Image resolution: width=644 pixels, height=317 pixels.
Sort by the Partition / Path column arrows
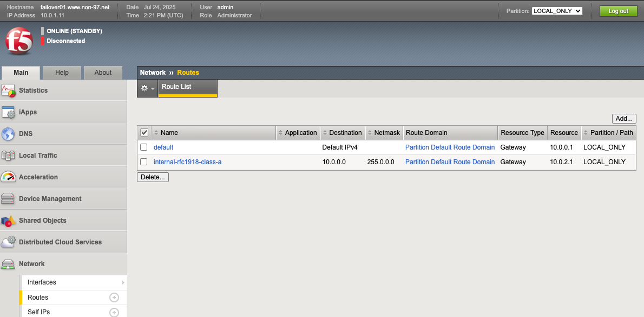click(x=586, y=133)
